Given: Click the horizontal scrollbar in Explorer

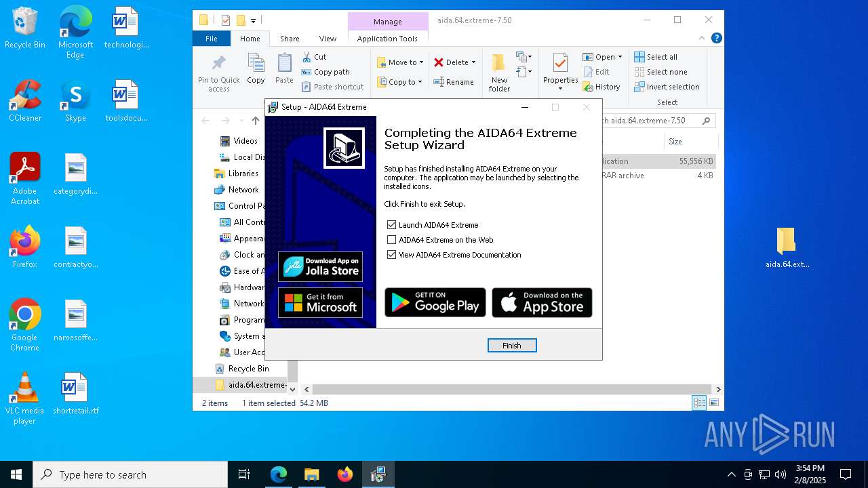Looking at the screenshot, I should pyautogui.click(x=513, y=390).
